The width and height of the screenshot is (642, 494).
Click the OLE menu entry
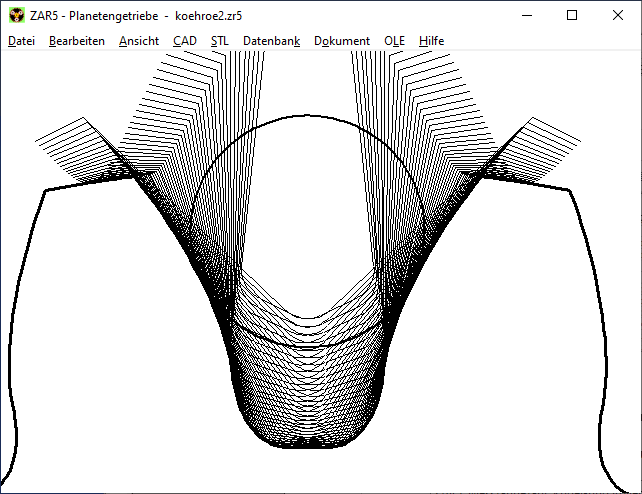394,41
